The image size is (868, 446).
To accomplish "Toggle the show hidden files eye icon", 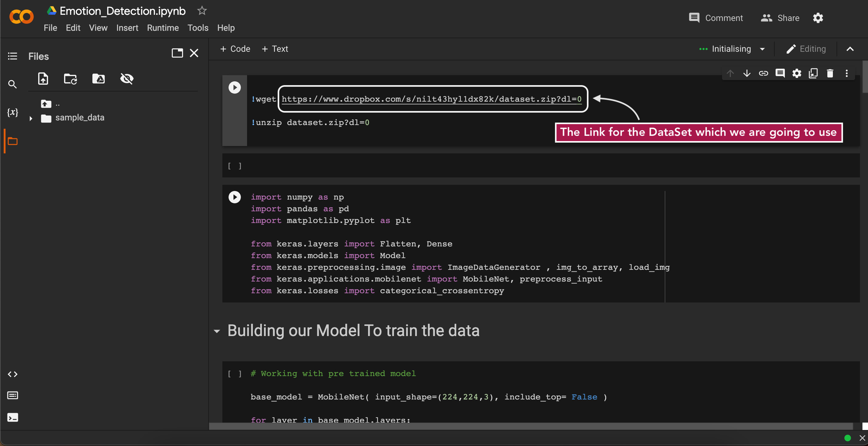I will click(127, 79).
